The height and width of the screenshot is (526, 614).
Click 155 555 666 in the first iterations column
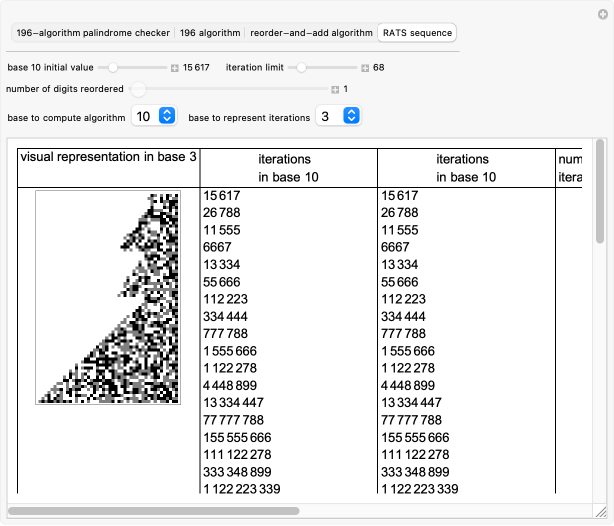pyautogui.click(x=237, y=437)
